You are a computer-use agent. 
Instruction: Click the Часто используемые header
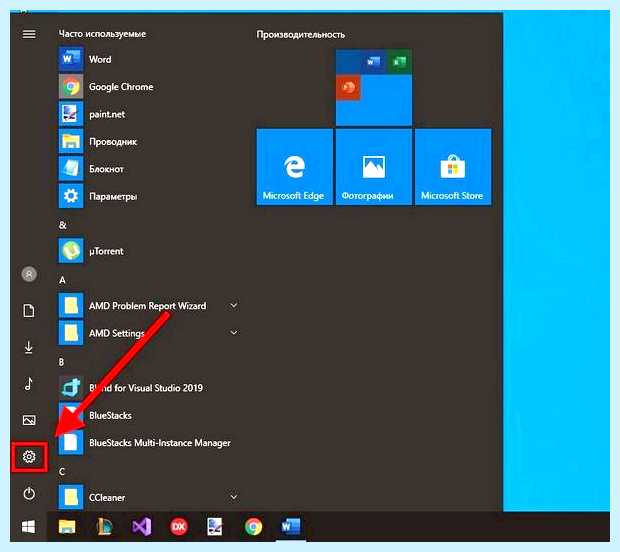102,34
